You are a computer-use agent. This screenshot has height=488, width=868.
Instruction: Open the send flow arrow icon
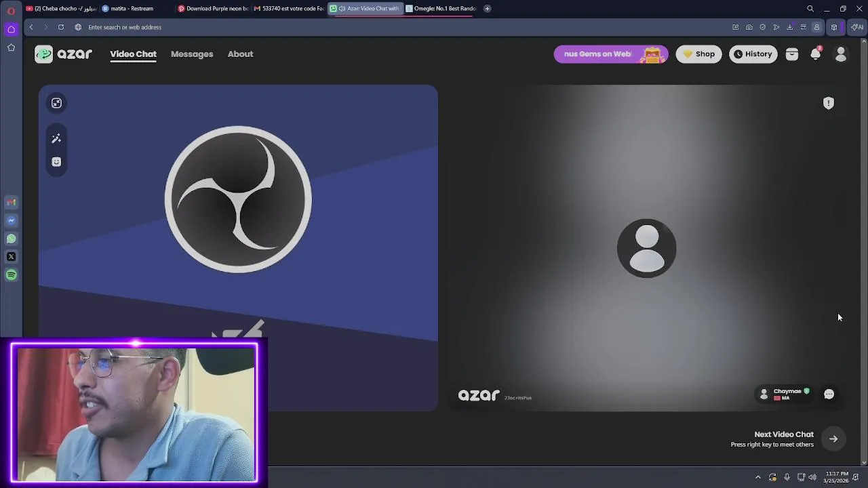pos(776,27)
